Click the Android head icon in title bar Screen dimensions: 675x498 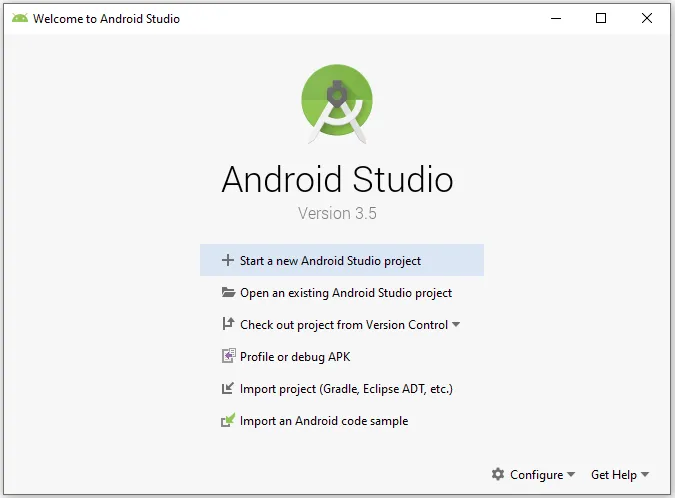tap(20, 18)
